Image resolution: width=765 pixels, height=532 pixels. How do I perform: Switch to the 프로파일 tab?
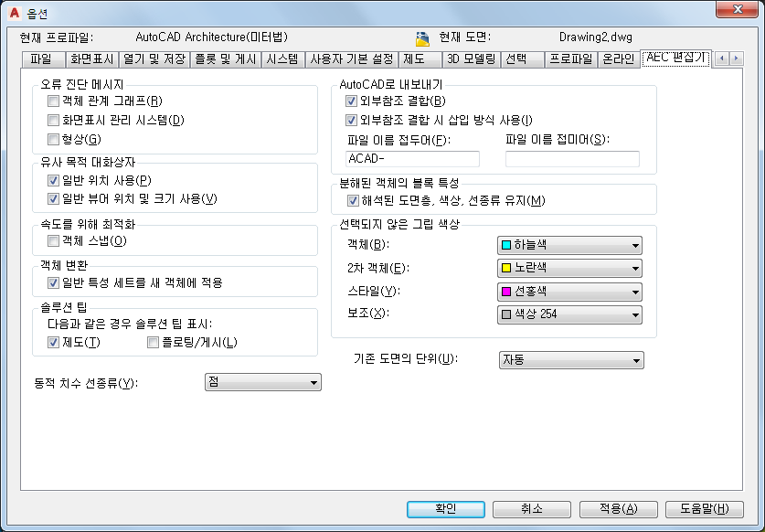(571, 59)
